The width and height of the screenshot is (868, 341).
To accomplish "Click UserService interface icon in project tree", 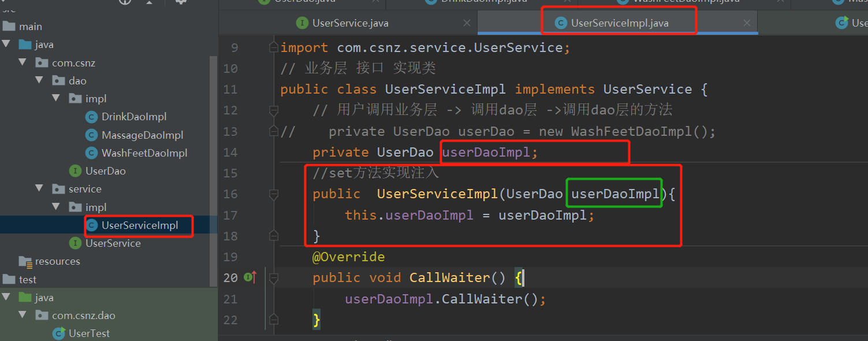I will 75,243.
